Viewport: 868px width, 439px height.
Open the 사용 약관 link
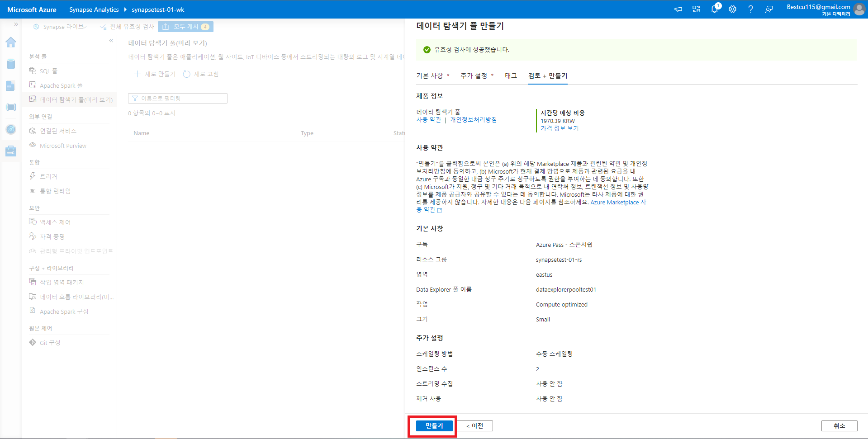pos(428,120)
